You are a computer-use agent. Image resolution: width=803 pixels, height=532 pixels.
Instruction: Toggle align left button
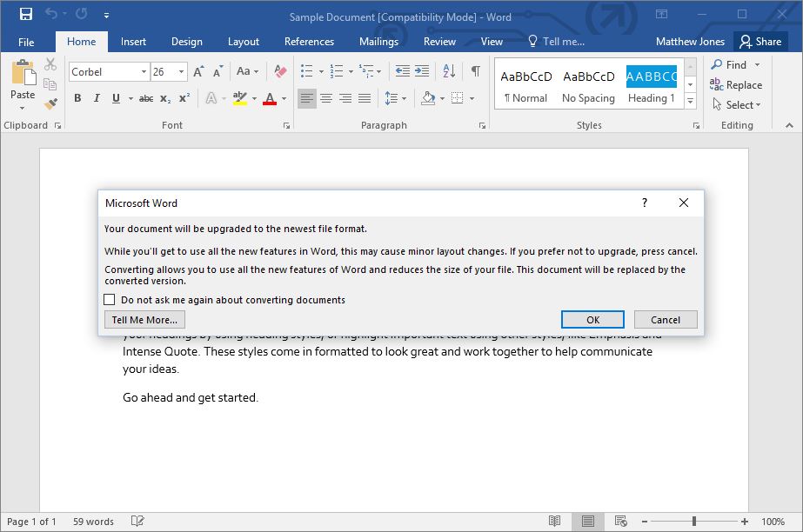click(307, 98)
